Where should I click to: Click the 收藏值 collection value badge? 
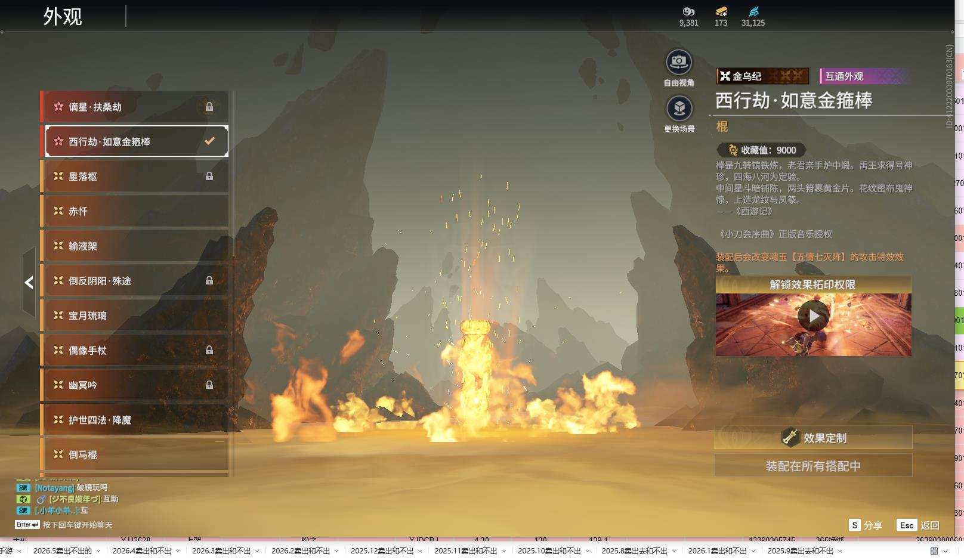[762, 150]
